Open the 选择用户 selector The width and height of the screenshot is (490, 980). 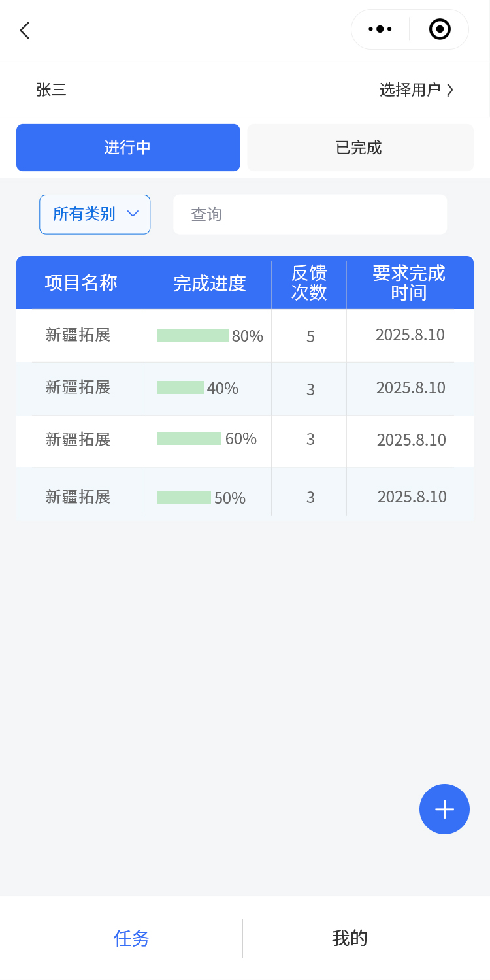(410, 90)
